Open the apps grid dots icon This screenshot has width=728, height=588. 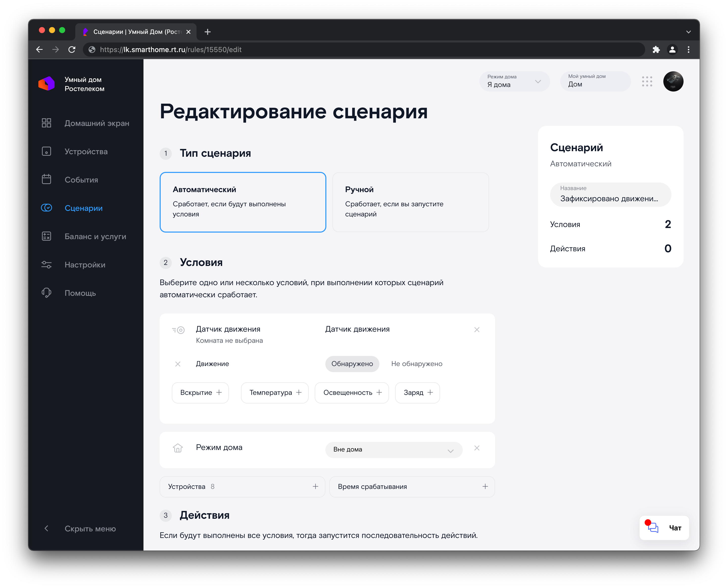tap(647, 81)
